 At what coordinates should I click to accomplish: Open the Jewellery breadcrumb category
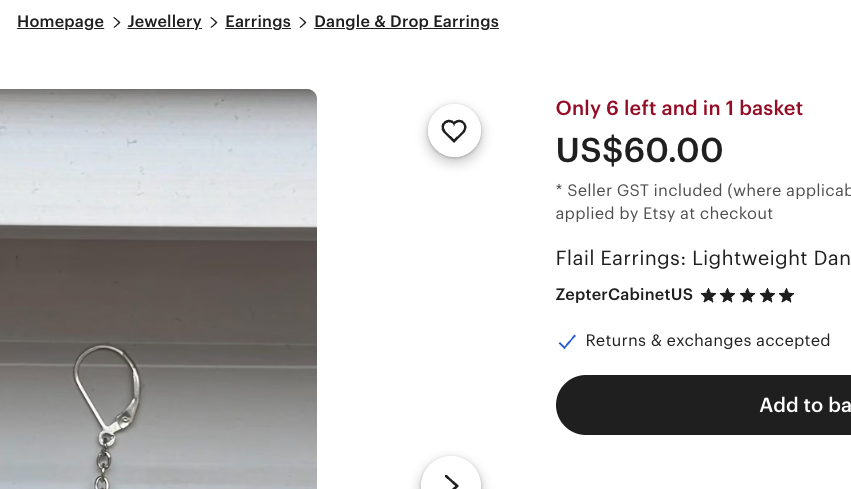pos(165,22)
